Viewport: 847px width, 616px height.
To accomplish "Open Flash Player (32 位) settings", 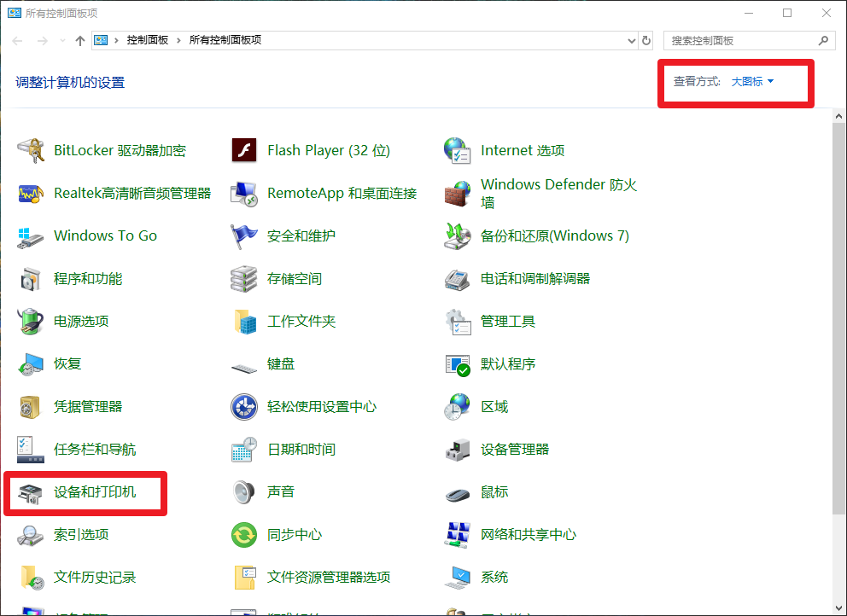I will [x=327, y=150].
